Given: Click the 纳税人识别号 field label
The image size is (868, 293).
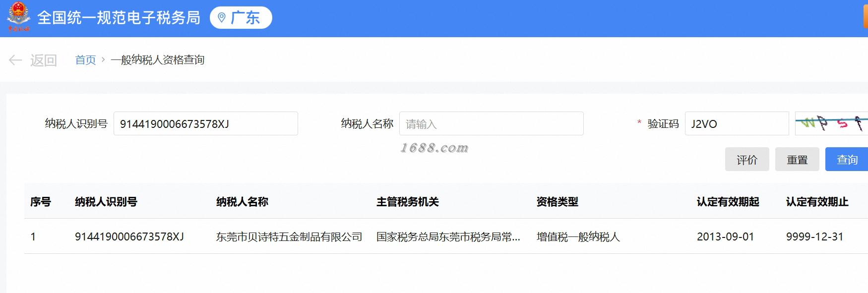Looking at the screenshot, I should click(x=76, y=123).
